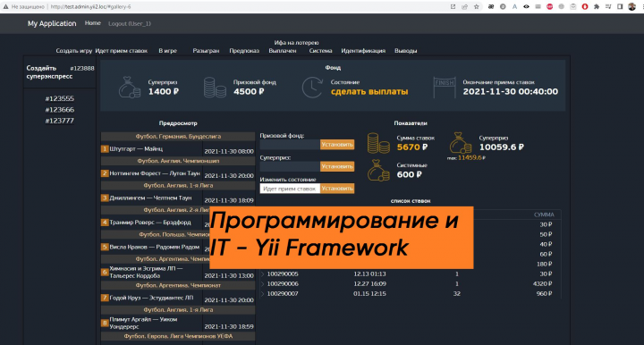Click the share page icon in address bar
Screen dimensions: 644x345
pyautogui.click(x=464, y=6)
